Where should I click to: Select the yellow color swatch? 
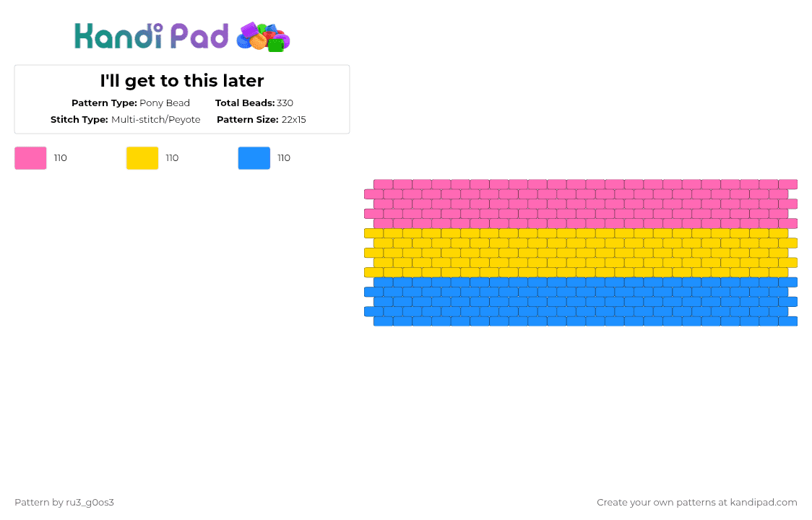pos(142,158)
